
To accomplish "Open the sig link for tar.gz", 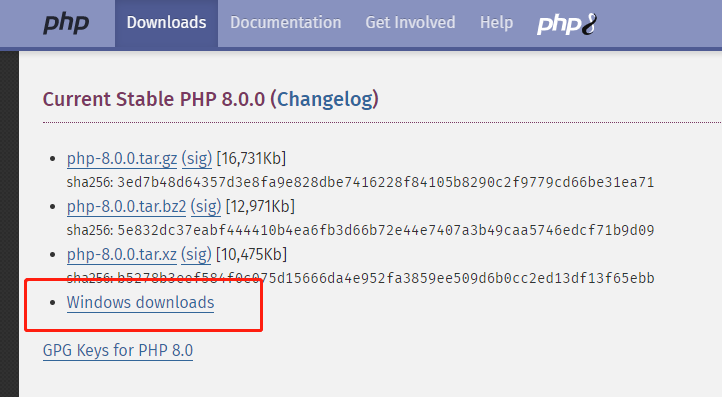I will pos(197,159).
